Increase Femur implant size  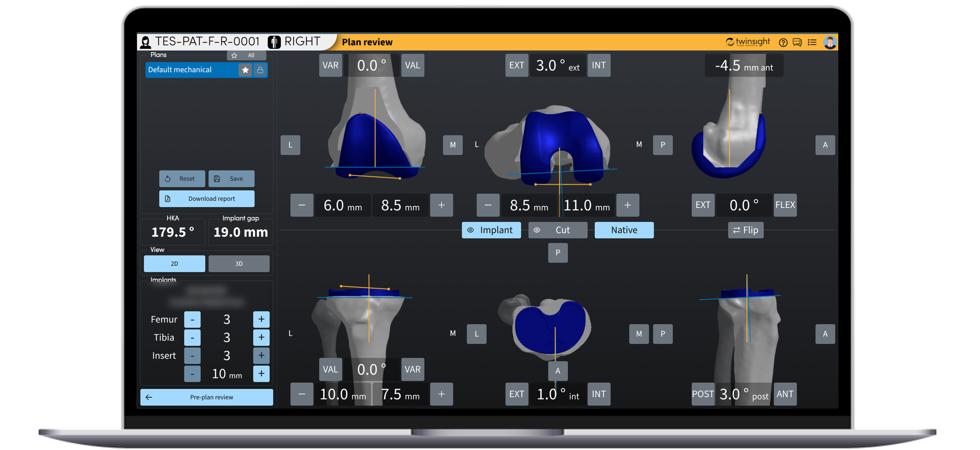coord(261,319)
